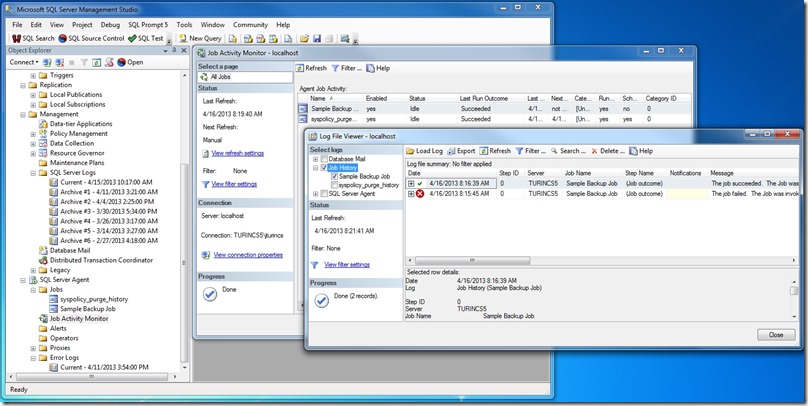Image resolution: width=808 pixels, height=406 pixels.
Task: Refresh the Job Activity Monitor
Action: [x=311, y=68]
